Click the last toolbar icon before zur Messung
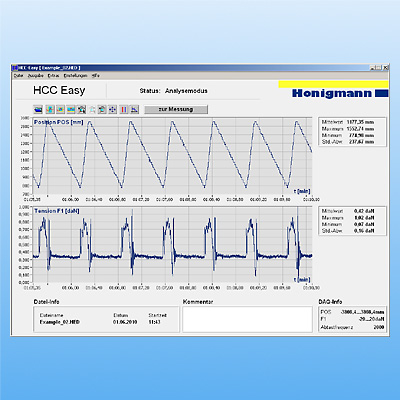The height and width of the screenshot is (400, 400). (134, 109)
